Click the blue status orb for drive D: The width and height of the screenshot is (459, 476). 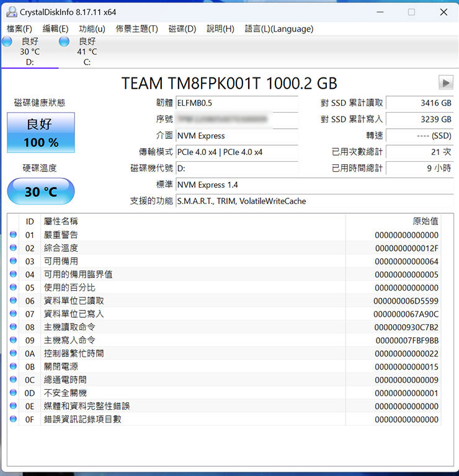point(7,42)
